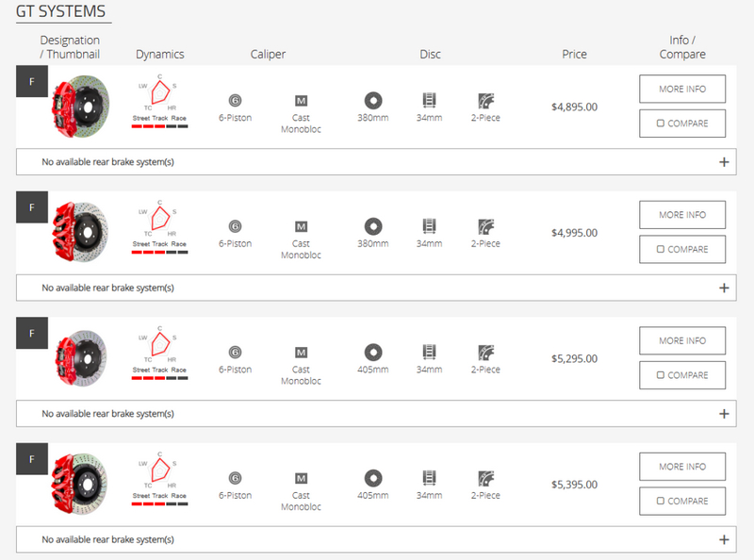The width and height of the screenshot is (754, 560).
Task: Click the F designation badge of the $4,895.00 system
Action: (32, 81)
